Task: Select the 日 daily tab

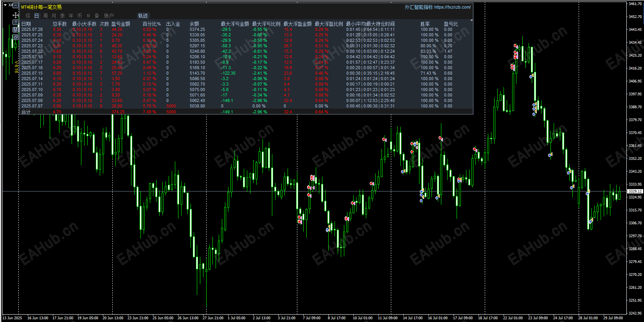Action: click(37, 16)
